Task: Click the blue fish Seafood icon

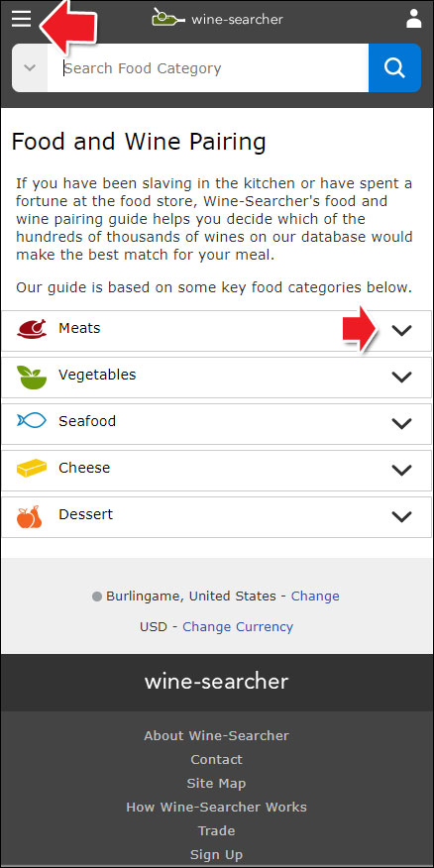Action: pyautogui.click(x=32, y=421)
